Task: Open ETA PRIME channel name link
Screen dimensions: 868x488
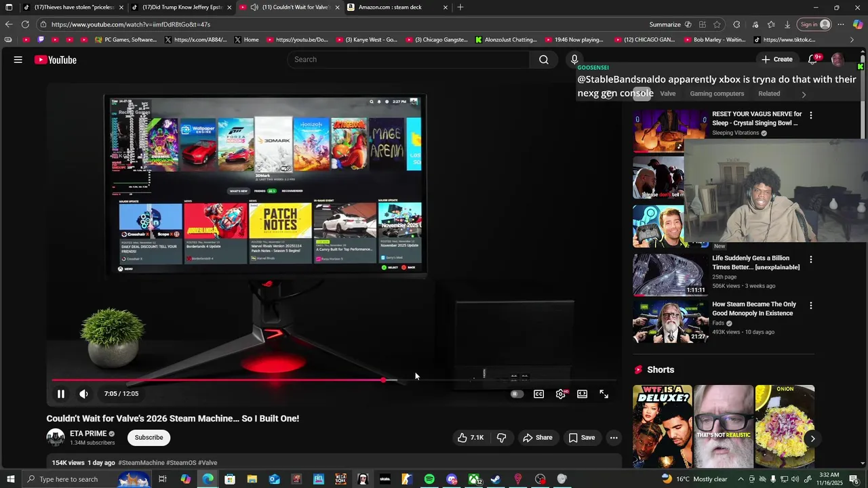Action: (88, 434)
